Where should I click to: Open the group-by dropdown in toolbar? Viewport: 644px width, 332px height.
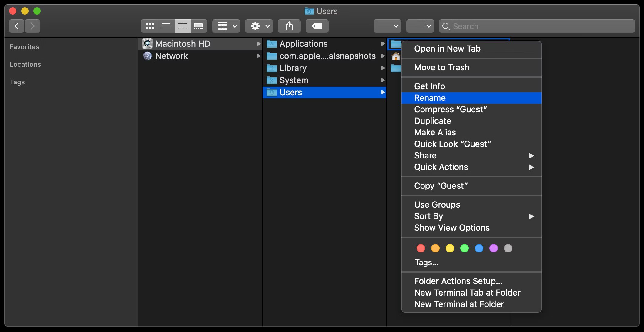tap(226, 26)
